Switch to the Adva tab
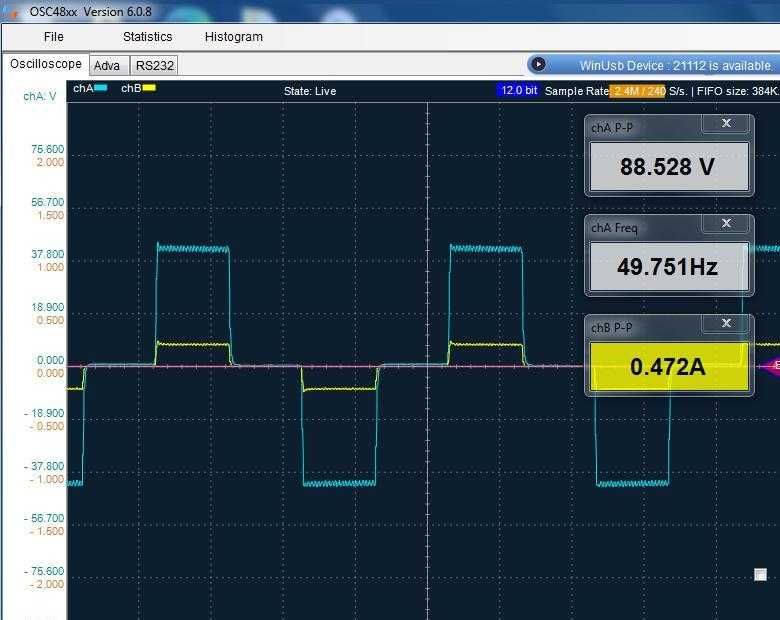 (107, 66)
